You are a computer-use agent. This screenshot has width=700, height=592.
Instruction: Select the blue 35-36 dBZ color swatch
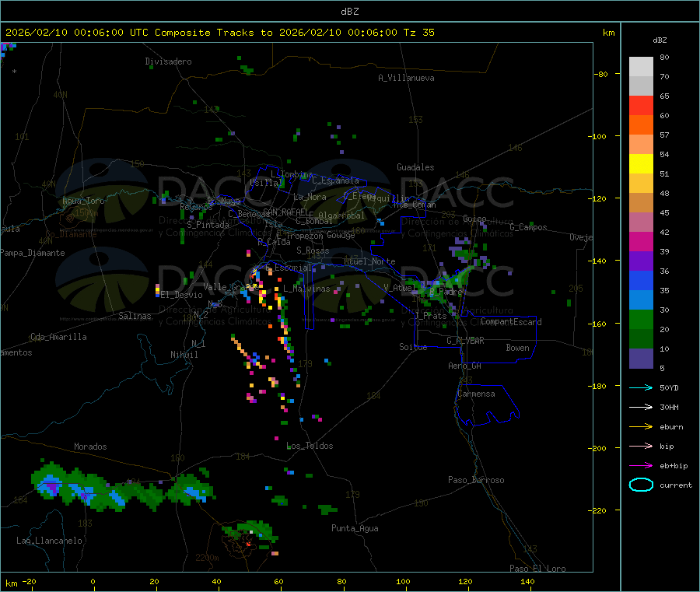click(641, 280)
